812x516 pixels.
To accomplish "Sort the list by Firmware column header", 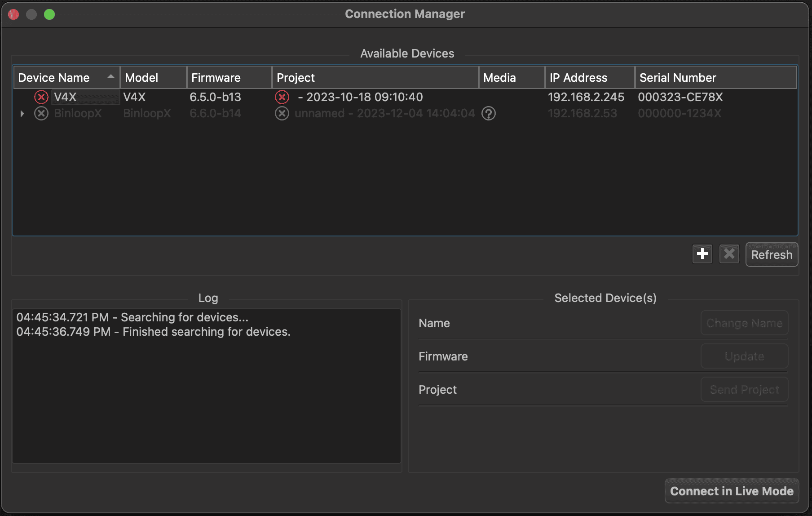I will [229, 78].
